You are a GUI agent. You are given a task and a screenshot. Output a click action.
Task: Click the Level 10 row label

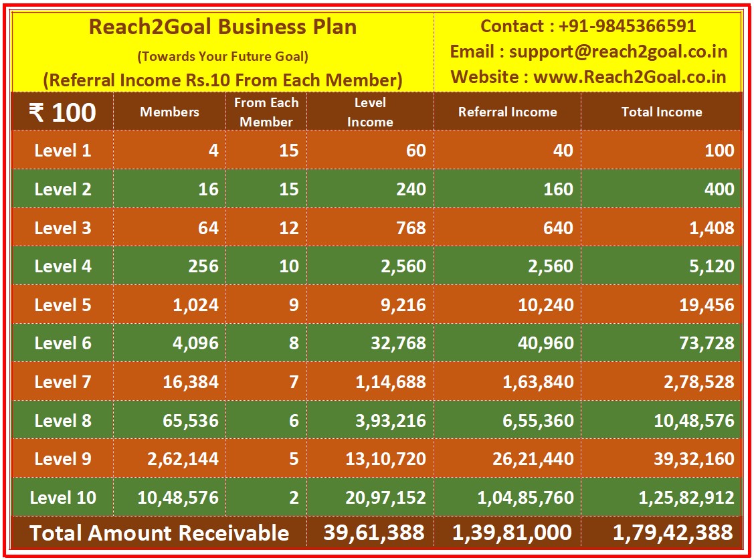(x=62, y=498)
